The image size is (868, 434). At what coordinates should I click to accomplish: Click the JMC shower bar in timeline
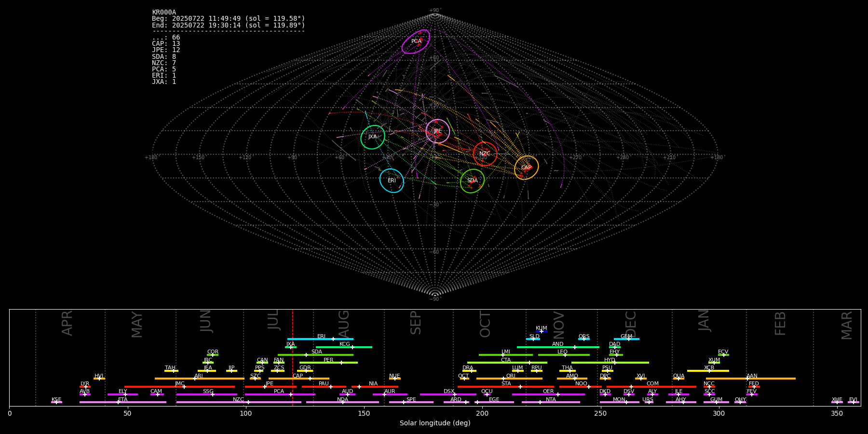point(180,387)
